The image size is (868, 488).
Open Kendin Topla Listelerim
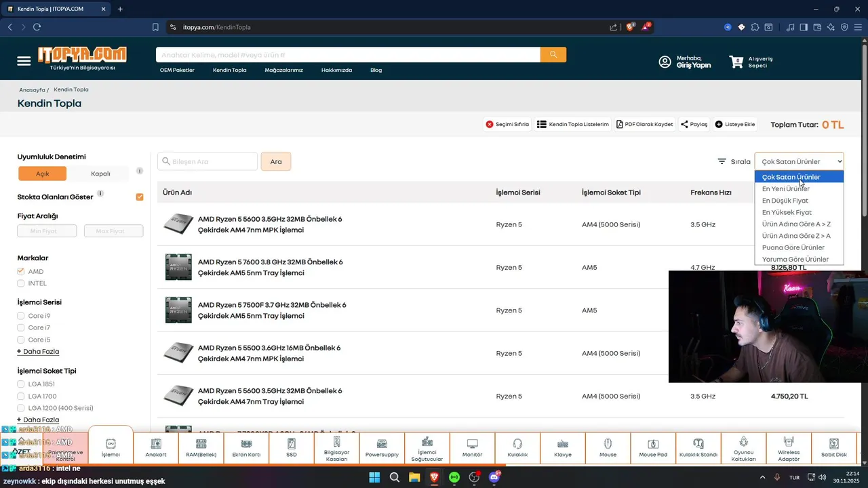click(x=573, y=125)
